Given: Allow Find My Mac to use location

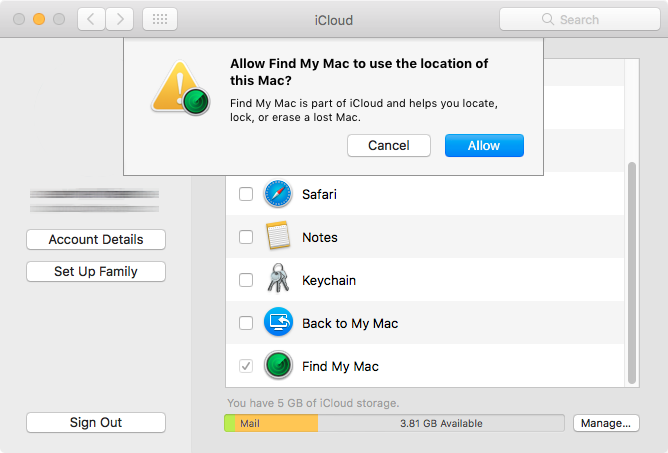Looking at the screenshot, I should 484,146.
